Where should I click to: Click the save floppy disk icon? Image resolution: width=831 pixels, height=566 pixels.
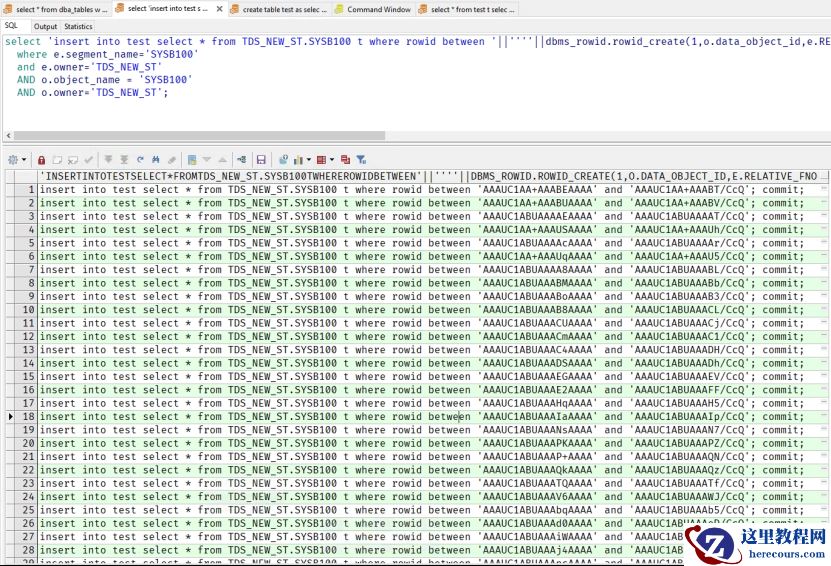point(261,160)
